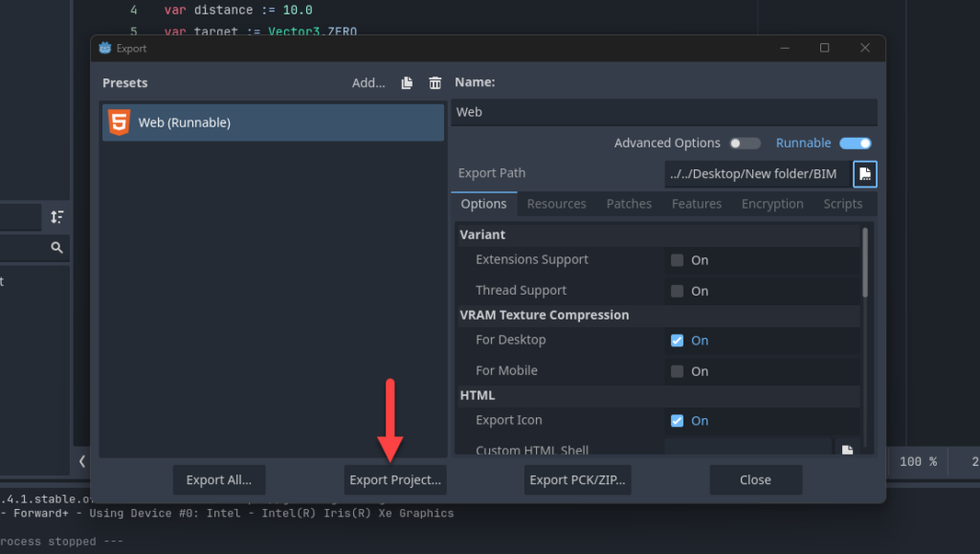980x554 pixels.
Task: Go to the Encryption tab
Action: click(772, 204)
